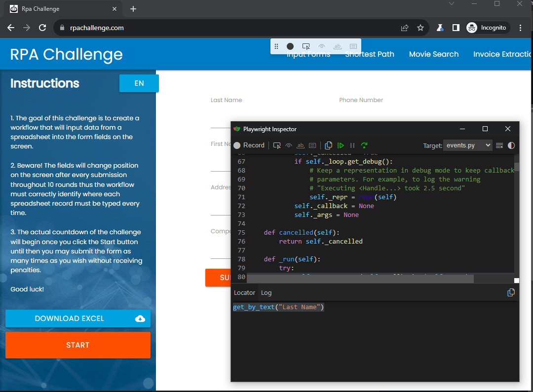Viewport: 533px width, 392px height.
Task: Click the Step over icon in Inspector
Action: point(364,145)
